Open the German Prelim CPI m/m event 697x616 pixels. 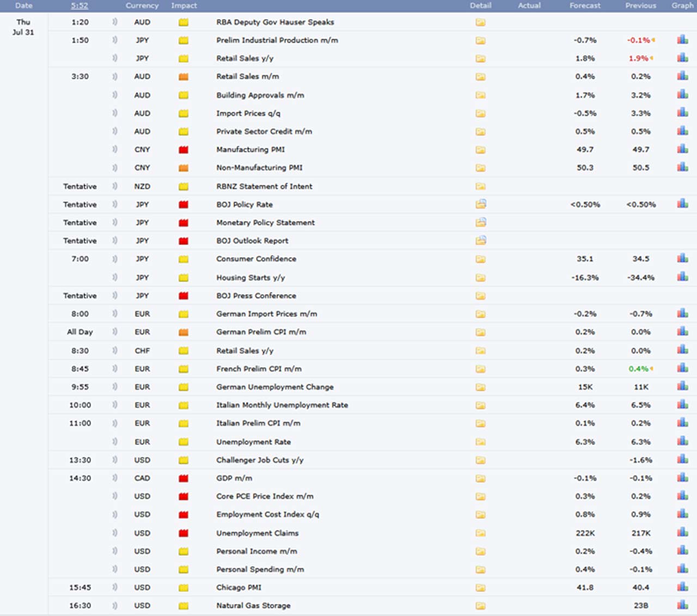tap(261, 332)
